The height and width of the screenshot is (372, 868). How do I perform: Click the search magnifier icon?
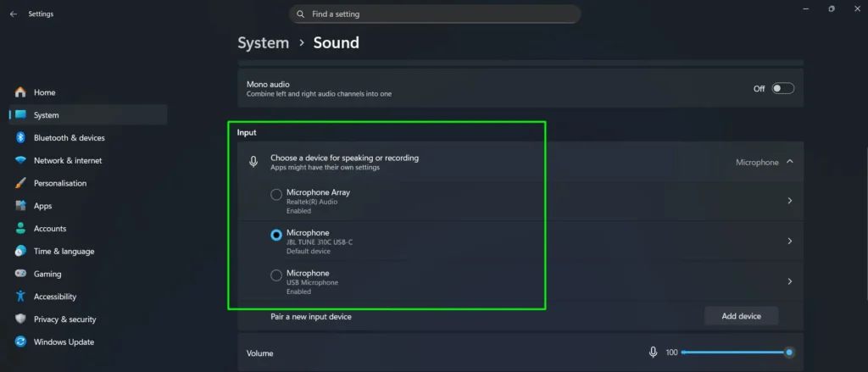(301, 14)
